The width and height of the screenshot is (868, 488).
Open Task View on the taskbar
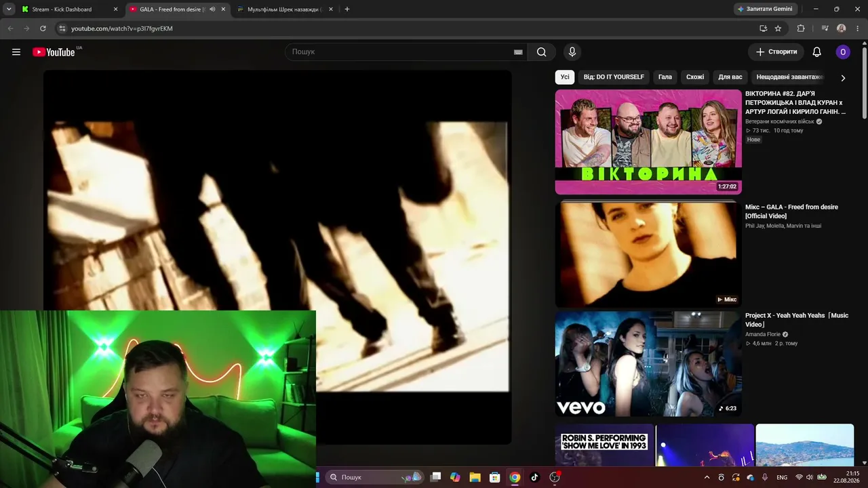pyautogui.click(x=436, y=477)
